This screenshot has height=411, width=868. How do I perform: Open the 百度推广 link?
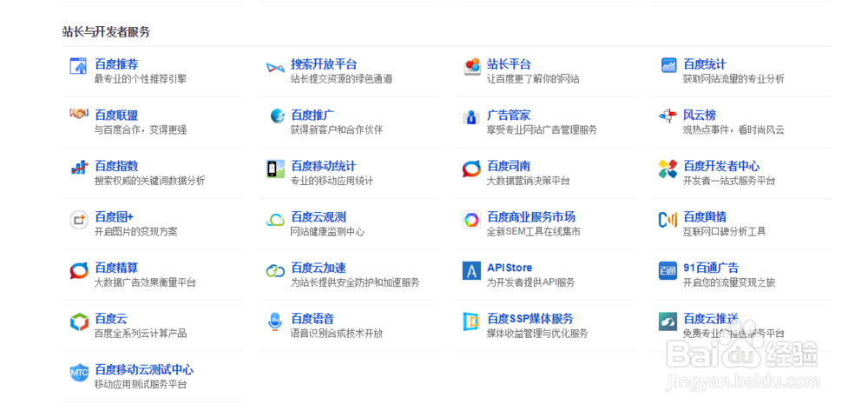coord(312,116)
